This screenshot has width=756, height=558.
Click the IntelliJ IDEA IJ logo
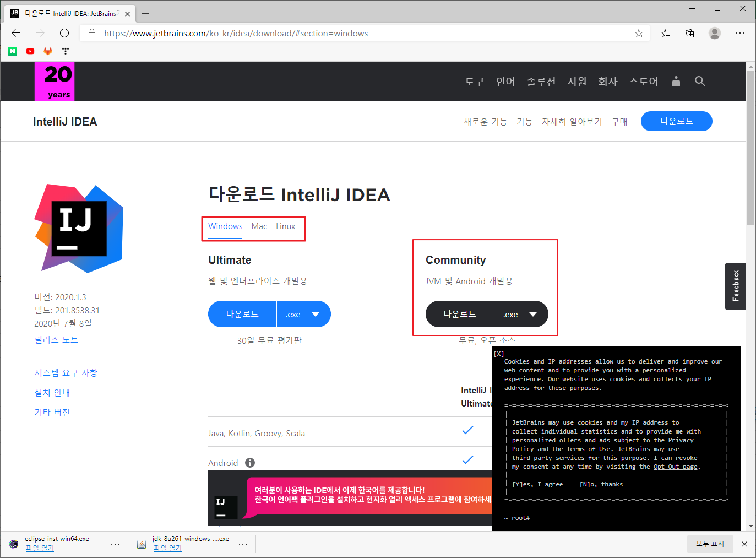pyautogui.click(x=79, y=229)
